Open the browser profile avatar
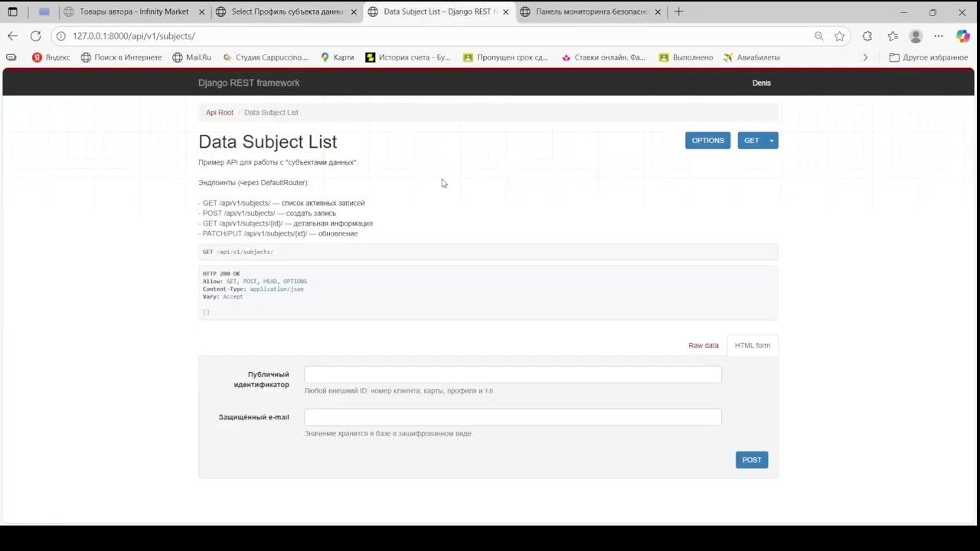Viewport: 980px width, 551px height. pos(916,36)
